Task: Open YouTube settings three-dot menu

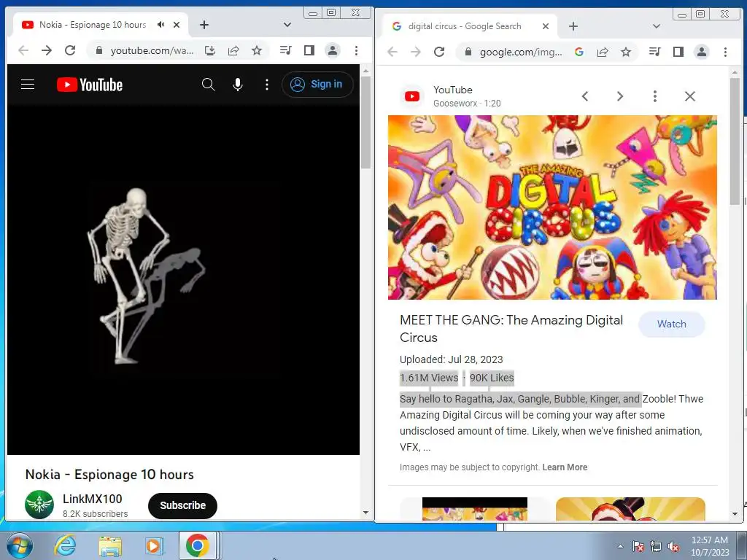Action: point(267,85)
